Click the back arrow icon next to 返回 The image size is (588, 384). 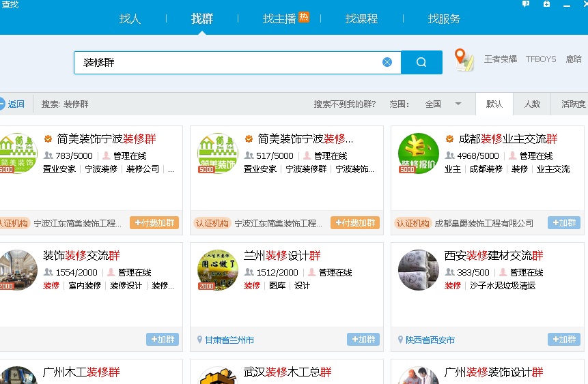2,104
